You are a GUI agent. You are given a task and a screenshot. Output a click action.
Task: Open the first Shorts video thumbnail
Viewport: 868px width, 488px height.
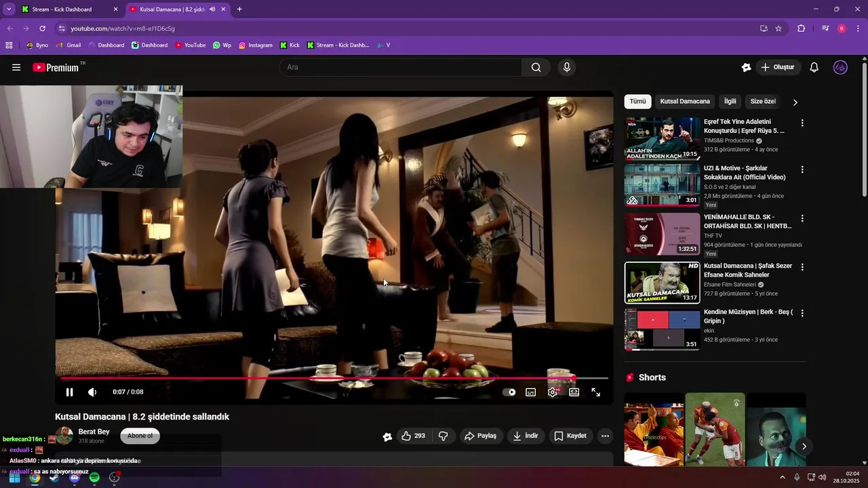coord(654,429)
